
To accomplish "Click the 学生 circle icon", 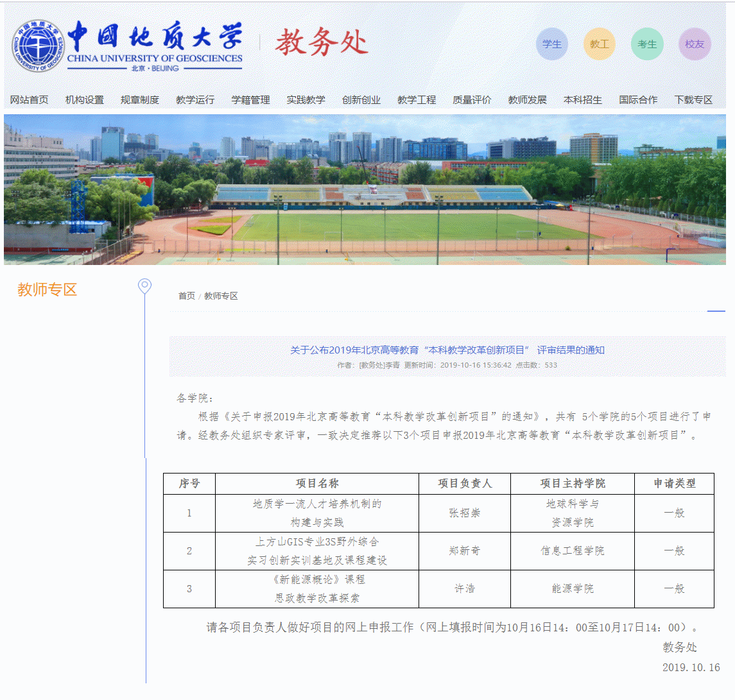I will tap(551, 44).
